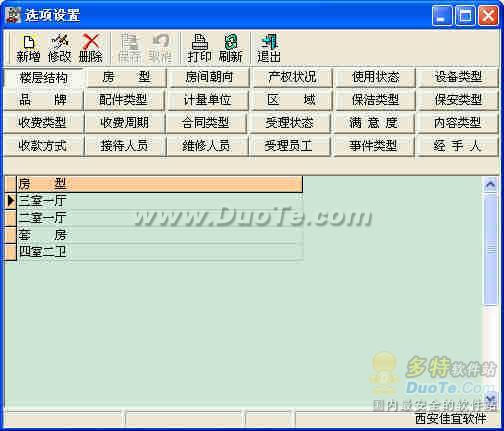This screenshot has height=431, width=504.
Task: Switch to 使用状态 category
Action: pos(375,78)
